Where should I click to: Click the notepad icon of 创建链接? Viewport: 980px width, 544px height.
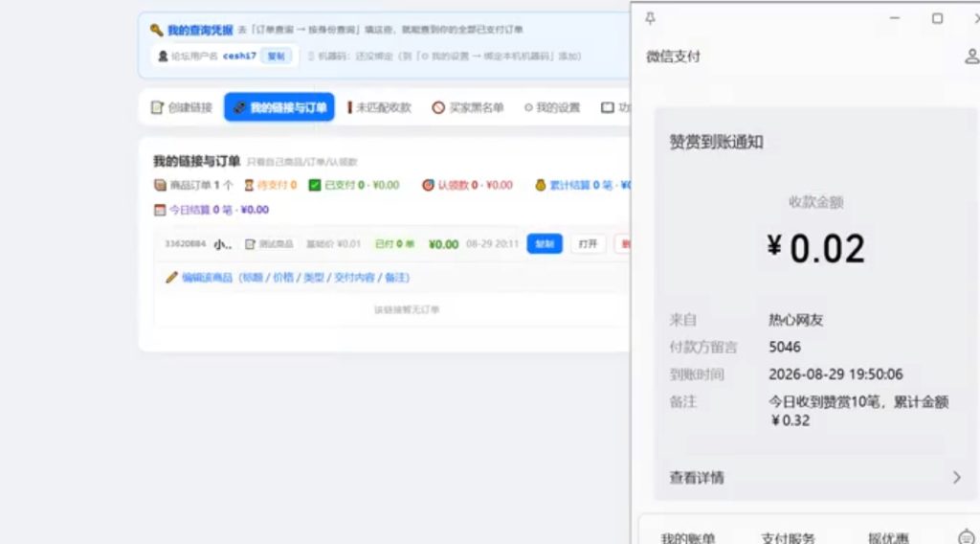tap(157, 107)
